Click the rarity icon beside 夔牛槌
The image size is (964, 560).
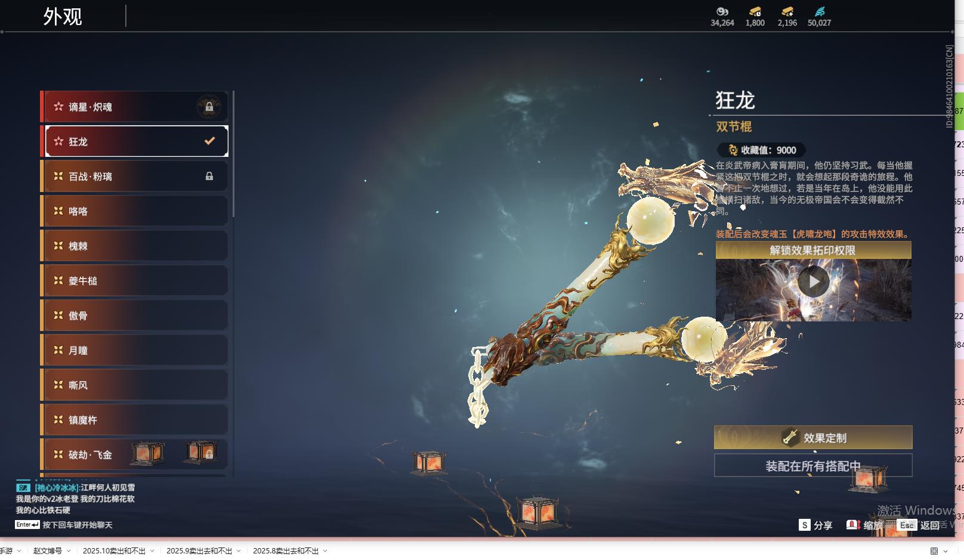pyautogui.click(x=58, y=280)
